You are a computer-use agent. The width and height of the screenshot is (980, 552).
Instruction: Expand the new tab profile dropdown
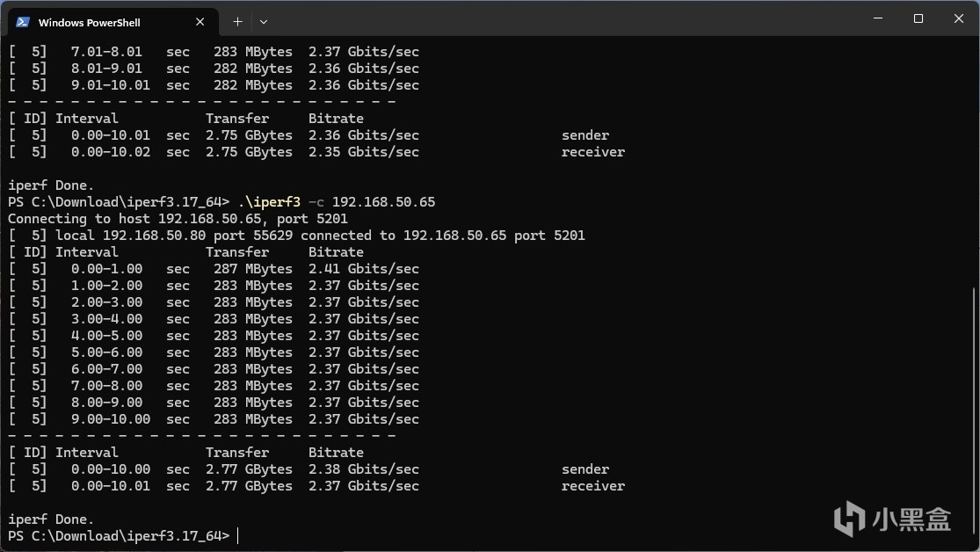(x=263, y=22)
